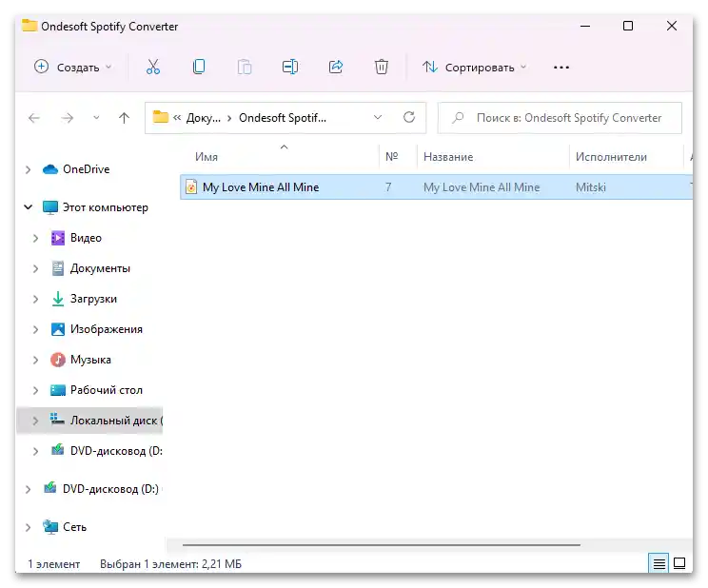Viewport: 708px width, 588px height.
Task: Expand the Локальный диск tree node
Action: 35,421
